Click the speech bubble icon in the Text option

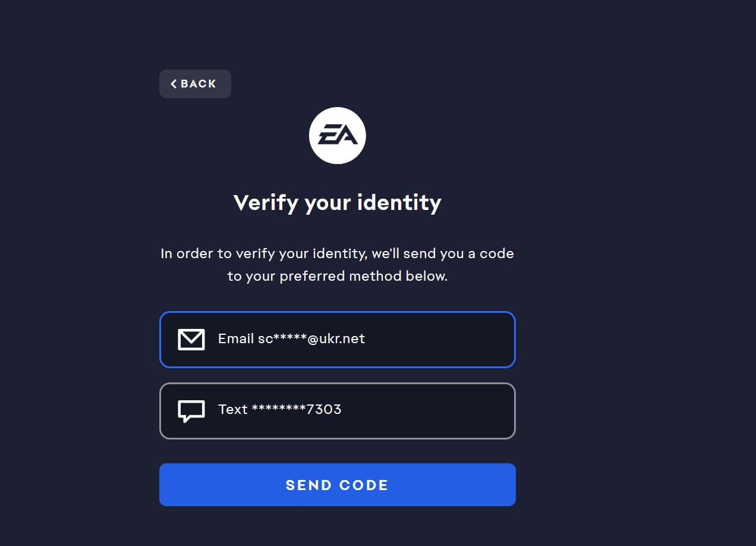point(191,410)
